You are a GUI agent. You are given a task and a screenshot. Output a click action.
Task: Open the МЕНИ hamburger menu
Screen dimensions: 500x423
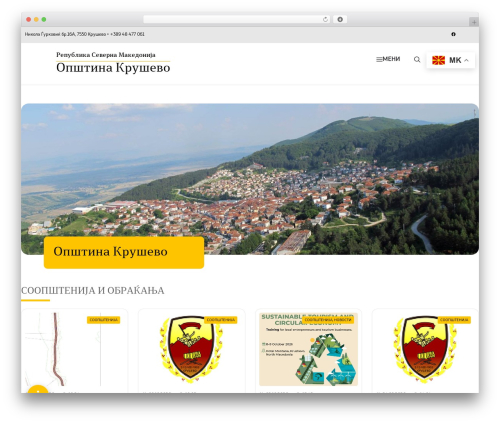click(x=388, y=59)
